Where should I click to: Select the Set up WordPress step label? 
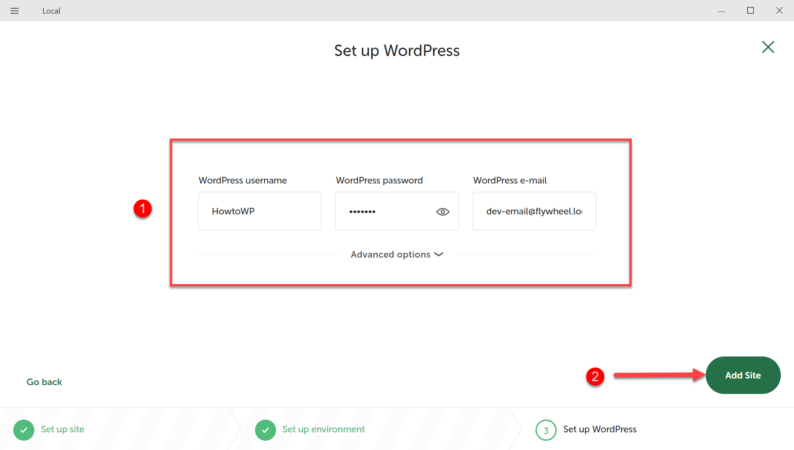[x=600, y=429]
